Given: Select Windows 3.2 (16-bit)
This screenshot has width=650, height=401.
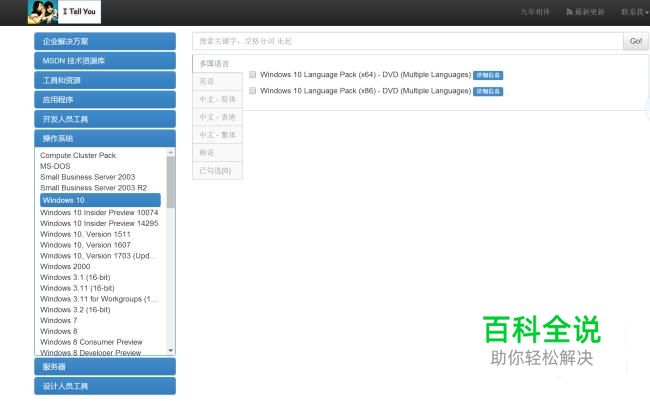Looking at the screenshot, I should 75,309.
